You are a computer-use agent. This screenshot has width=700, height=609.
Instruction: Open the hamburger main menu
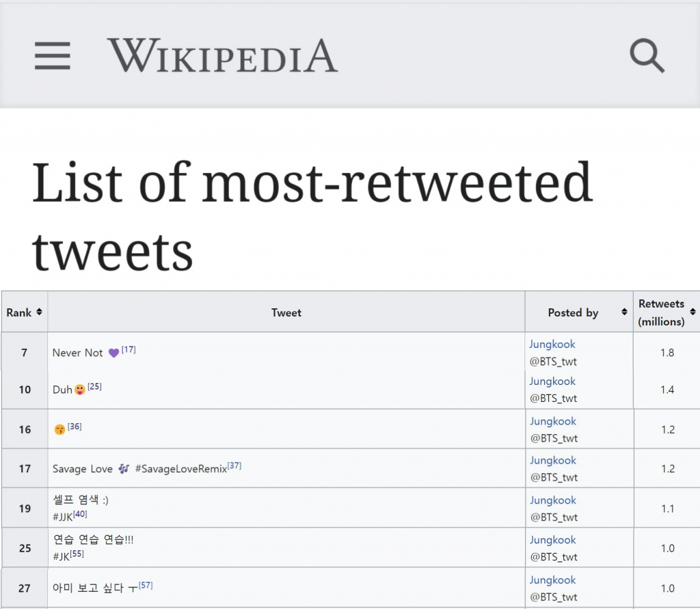53,56
